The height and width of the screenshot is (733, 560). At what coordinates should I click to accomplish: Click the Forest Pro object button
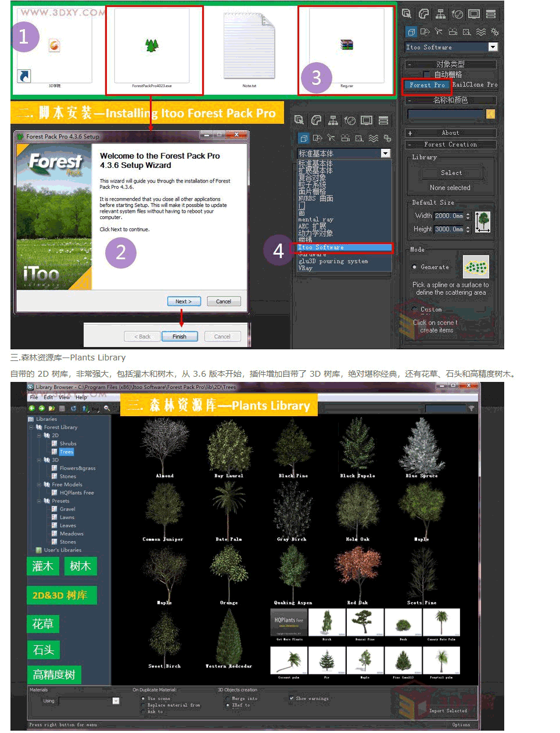(x=427, y=85)
